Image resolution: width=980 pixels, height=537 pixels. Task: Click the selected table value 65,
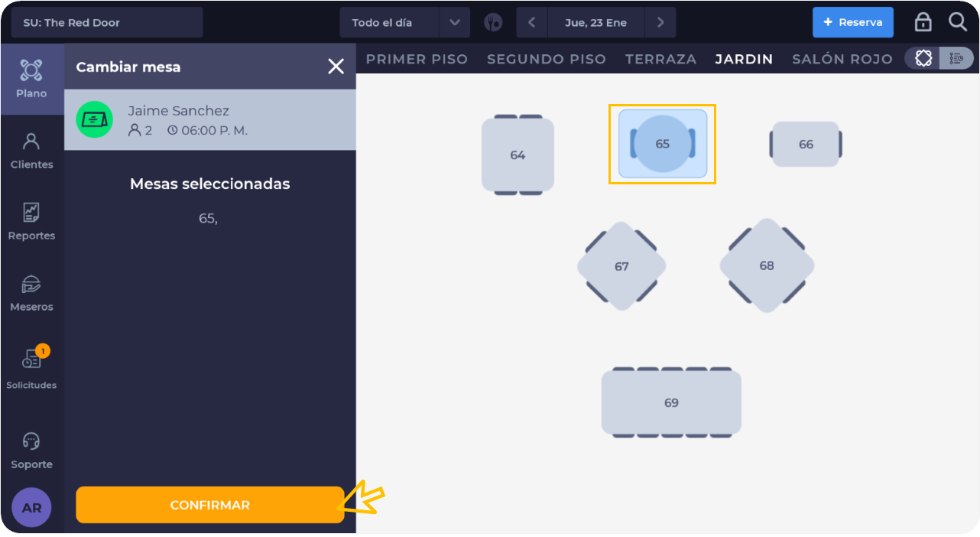(208, 219)
